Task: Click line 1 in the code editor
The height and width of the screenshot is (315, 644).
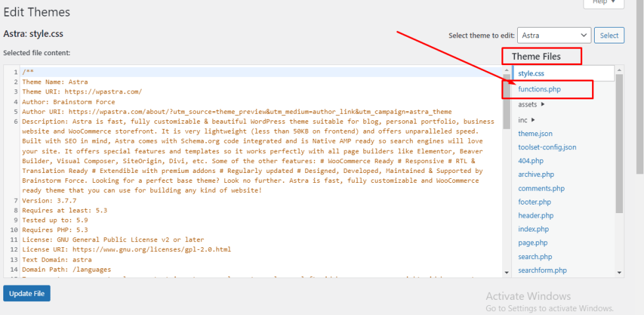Action: click(261, 72)
